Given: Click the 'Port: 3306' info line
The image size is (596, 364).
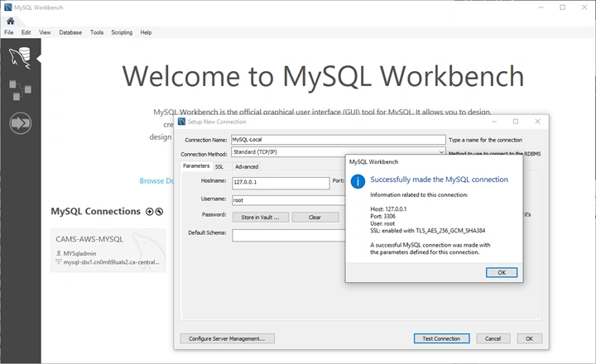Looking at the screenshot, I should pyautogui.click(x=382, y=216).
